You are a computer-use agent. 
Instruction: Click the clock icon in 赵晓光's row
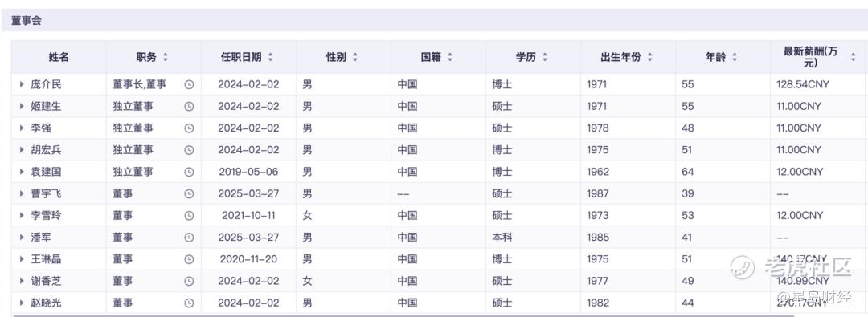189,303
